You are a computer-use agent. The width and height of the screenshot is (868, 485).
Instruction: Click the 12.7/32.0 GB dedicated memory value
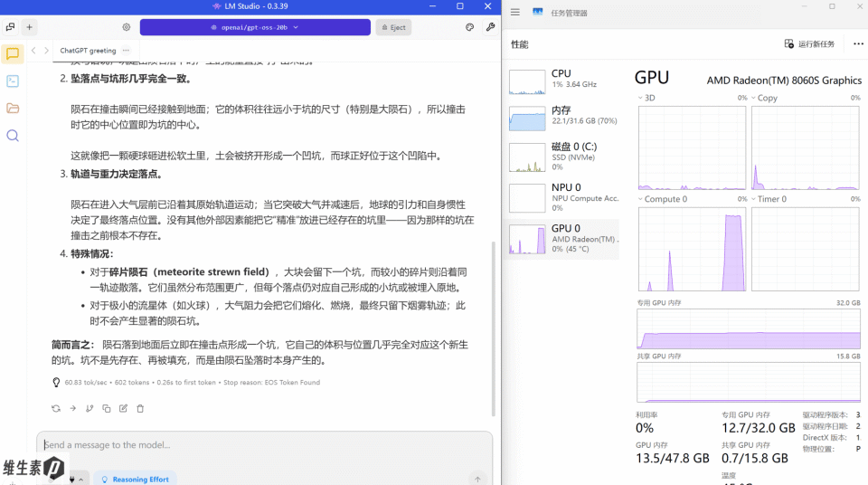[758, 428]
